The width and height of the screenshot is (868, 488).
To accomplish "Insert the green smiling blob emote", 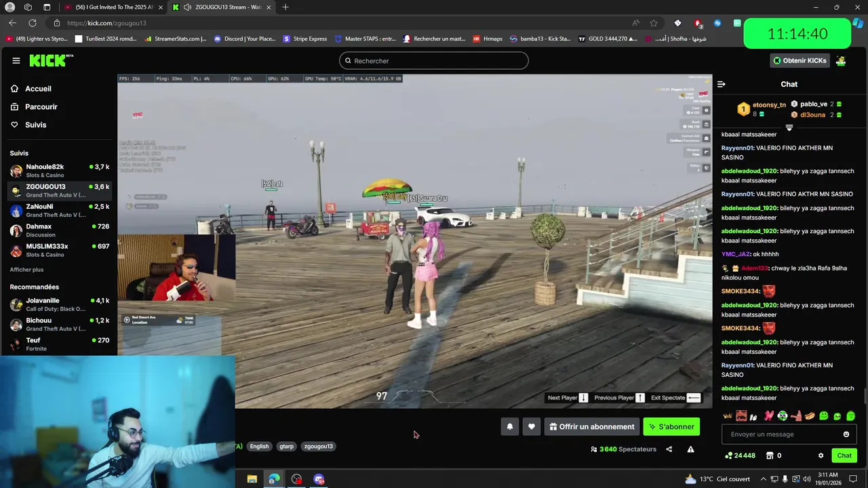I will point(824,416).
